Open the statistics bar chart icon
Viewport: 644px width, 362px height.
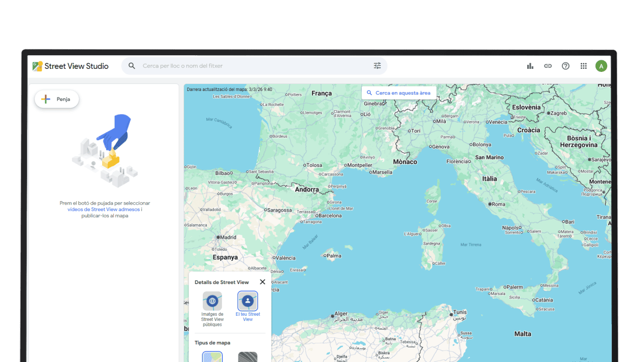pos(530,66)
